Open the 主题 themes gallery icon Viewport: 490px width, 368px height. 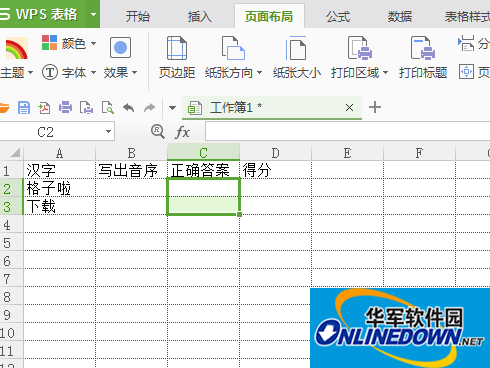16,48
